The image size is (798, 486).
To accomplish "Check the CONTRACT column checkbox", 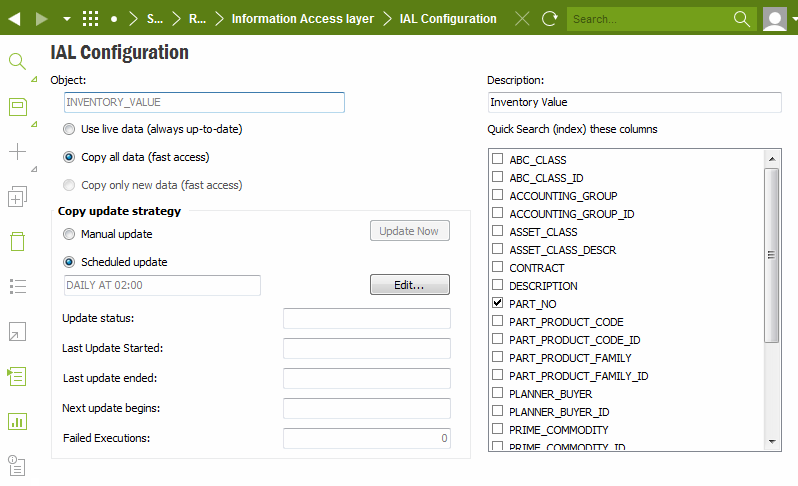I will pos(497,267).
